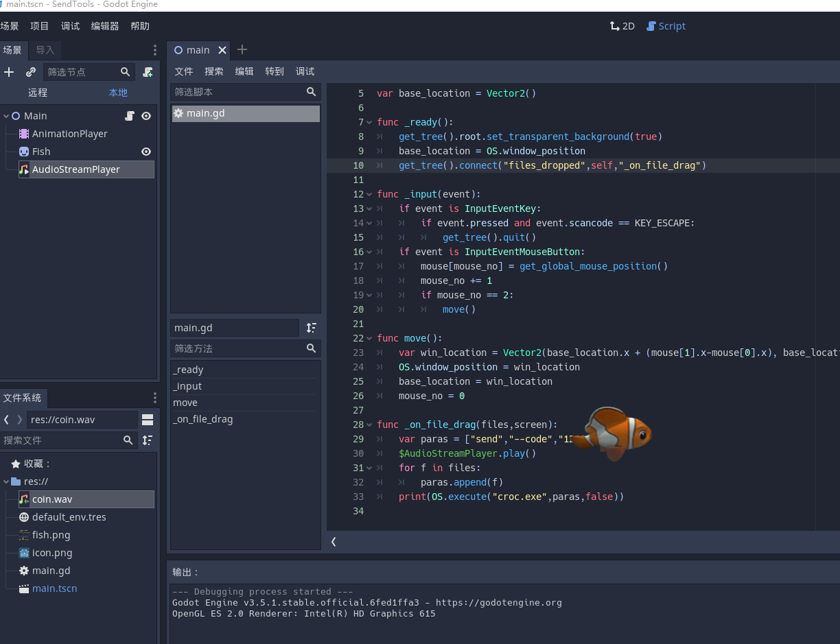
Task: Click the instance child scene link icon
Action: (31, 72)
